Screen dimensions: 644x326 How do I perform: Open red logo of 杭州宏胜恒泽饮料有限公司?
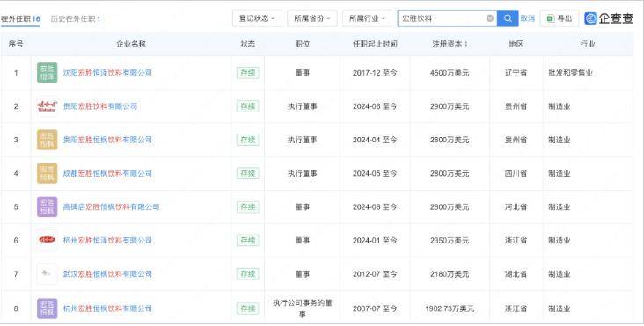pyautogui.click(x=48, y=240)
